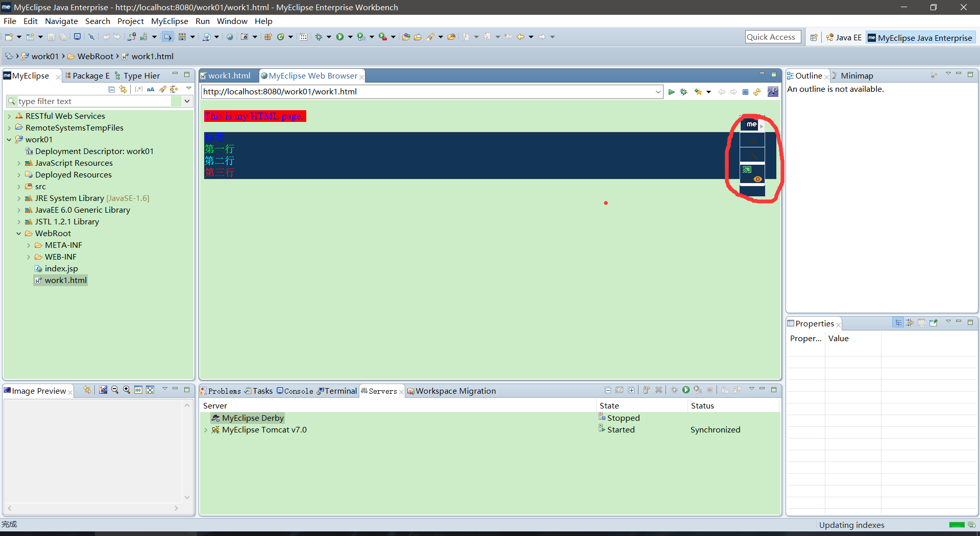Open the File menu

tap(10, 21)
